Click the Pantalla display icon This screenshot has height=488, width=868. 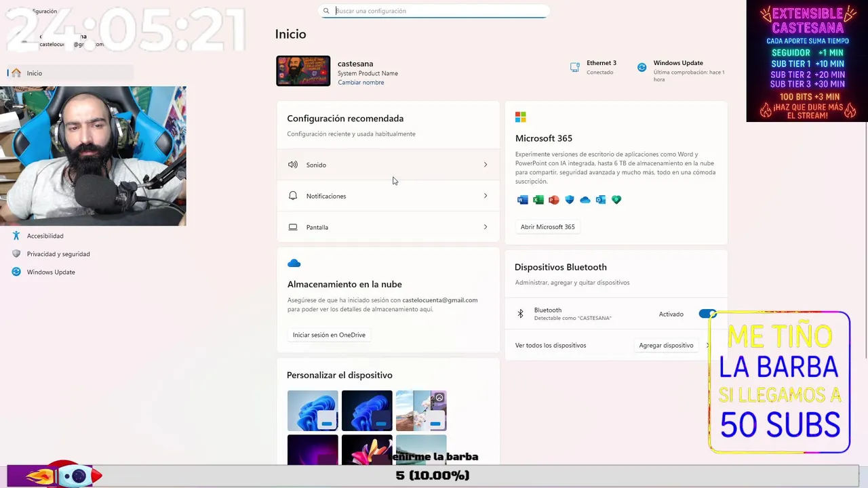[x=293, y=227]
